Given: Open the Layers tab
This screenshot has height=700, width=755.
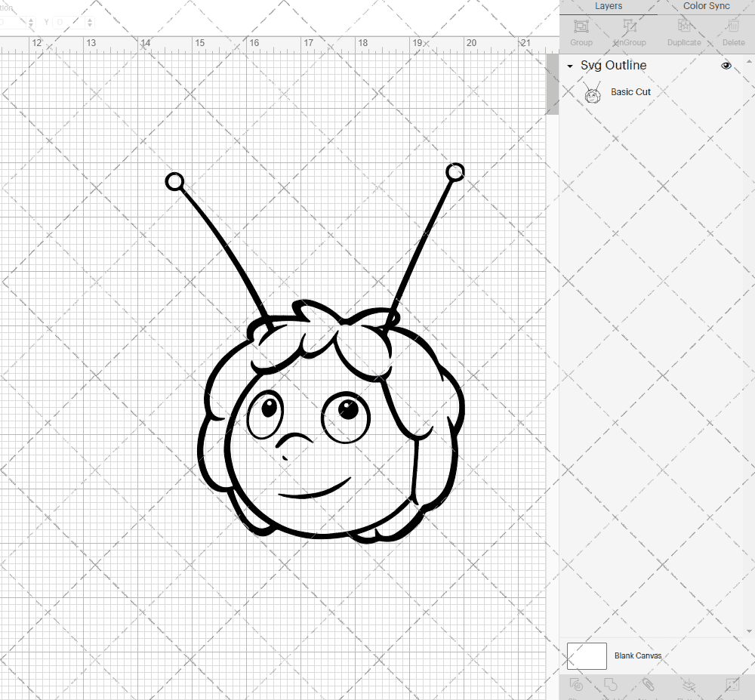Looking at the screenshot, I should pos(608,6).
